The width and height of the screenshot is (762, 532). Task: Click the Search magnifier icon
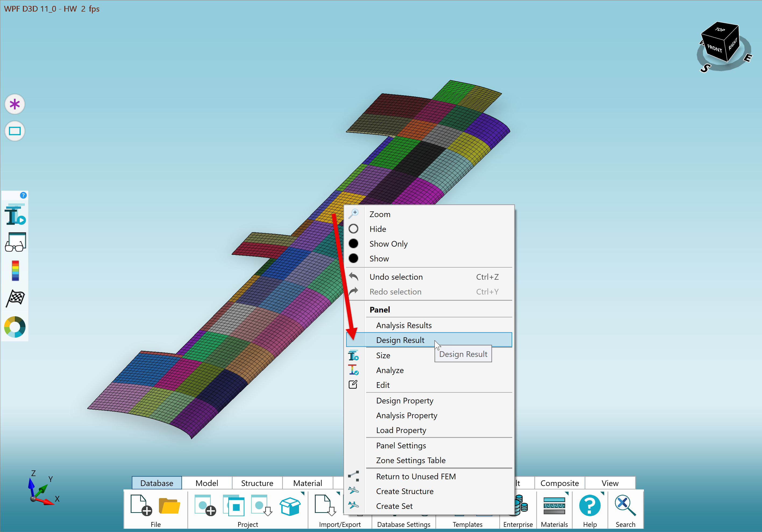click(x=625, y=505)
